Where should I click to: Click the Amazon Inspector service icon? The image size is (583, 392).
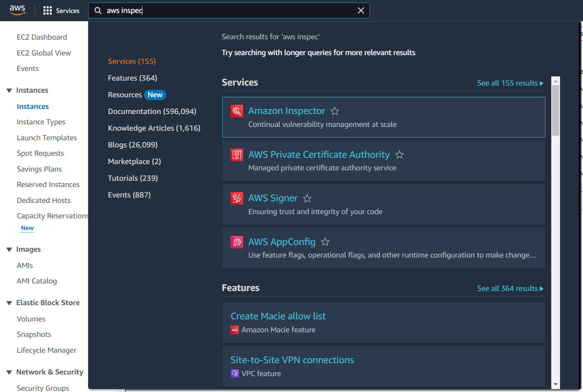tap(236, 111)
